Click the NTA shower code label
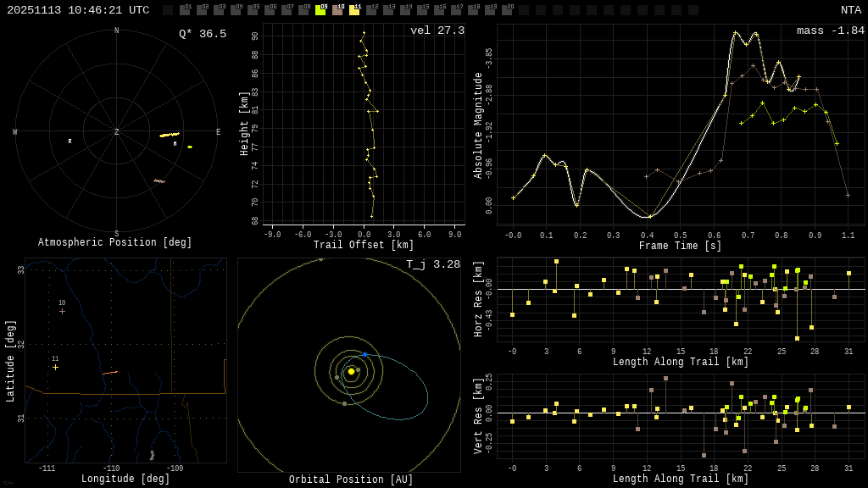The image size is (868, 488). click(850, 10)
